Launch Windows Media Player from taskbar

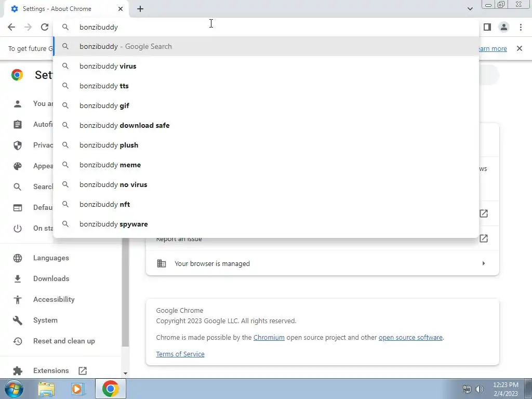coord(77,389)
